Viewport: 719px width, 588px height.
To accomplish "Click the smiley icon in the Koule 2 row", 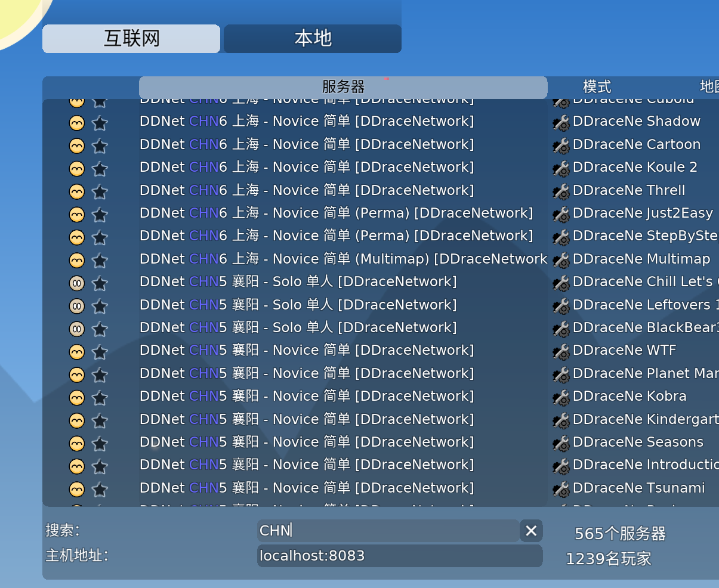I will click(77, 169).
